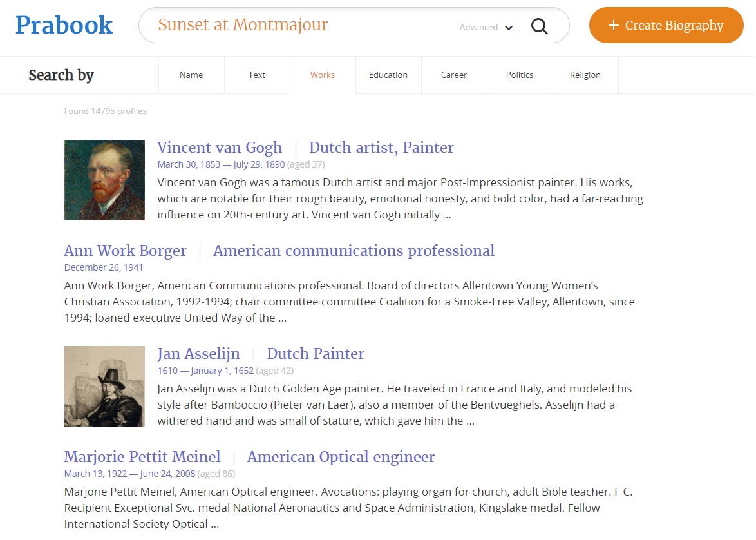This screenshot has width=756, height=540.
Task: Click American communications professional title
Action: click(x=354, y=251)
